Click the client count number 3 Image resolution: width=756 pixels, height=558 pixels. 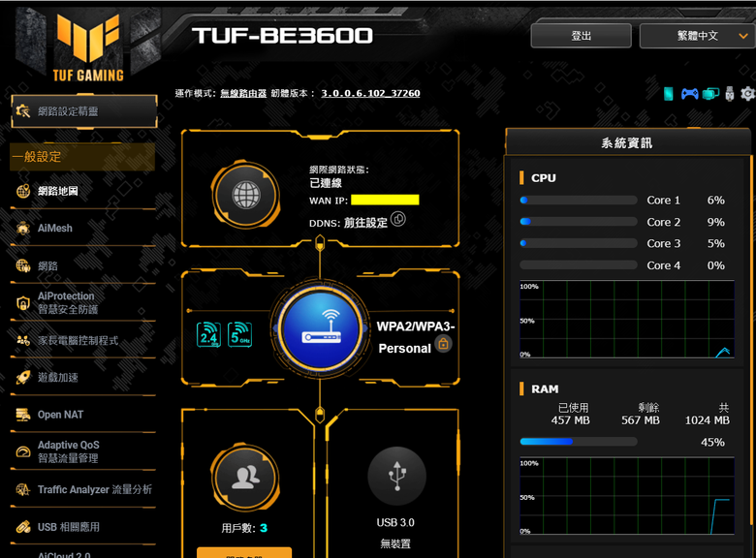pos(264,528)
